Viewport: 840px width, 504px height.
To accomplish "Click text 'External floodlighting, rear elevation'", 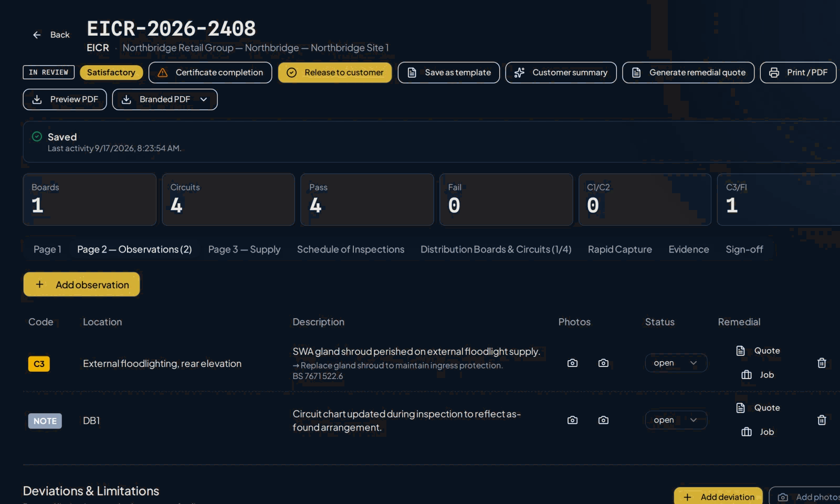I will tap(162, 363).
